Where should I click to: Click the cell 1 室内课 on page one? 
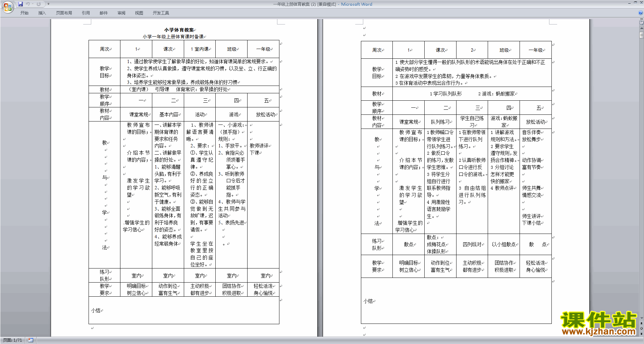200,49
